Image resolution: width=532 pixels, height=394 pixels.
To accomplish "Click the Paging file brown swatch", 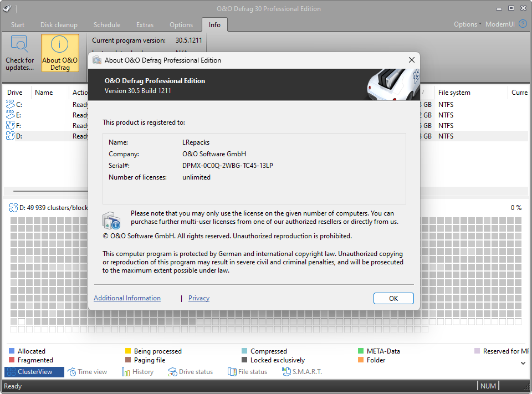I will point(128,360).
